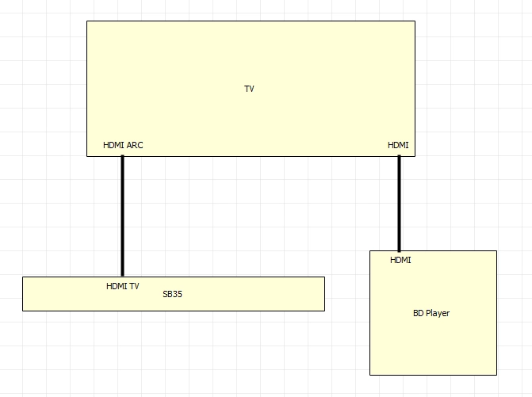
Task: Select the TV's HDMI port label
Action: tap(398, 145)
